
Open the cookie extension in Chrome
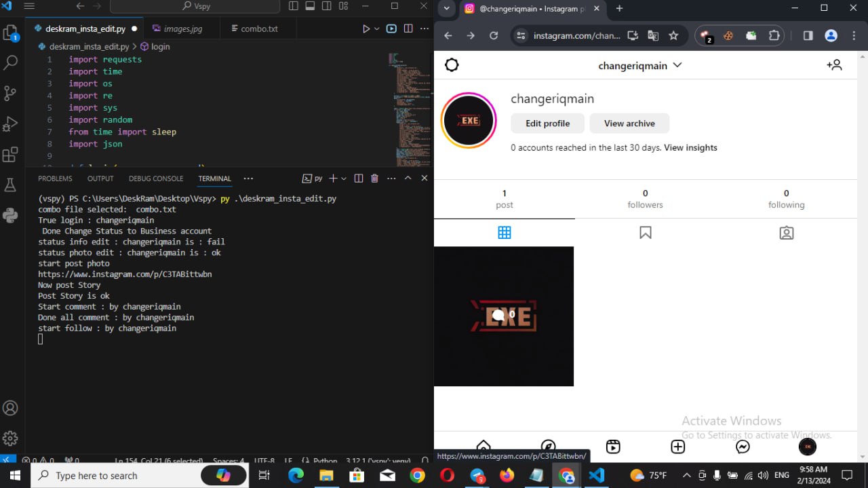coord(728,36)
